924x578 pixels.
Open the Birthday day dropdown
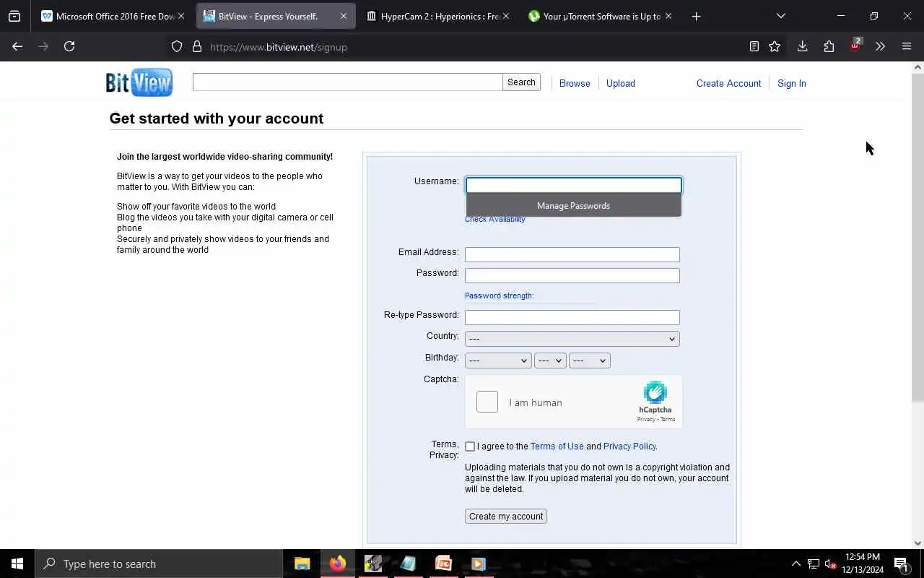pos(550,361)
